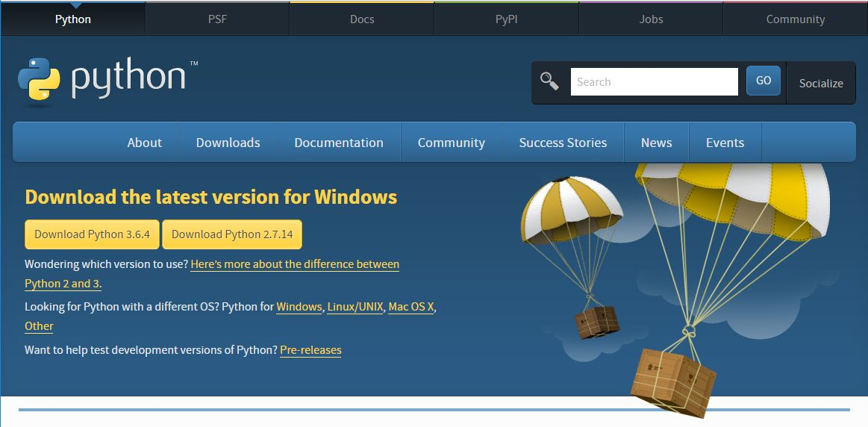Click the 'python' wordmark text

[x=128, y=80]
